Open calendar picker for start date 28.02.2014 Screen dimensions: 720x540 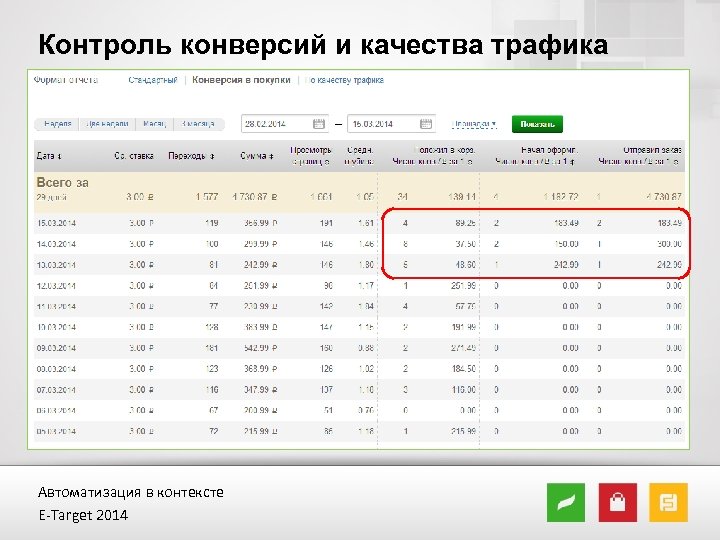tap(319, 124)
